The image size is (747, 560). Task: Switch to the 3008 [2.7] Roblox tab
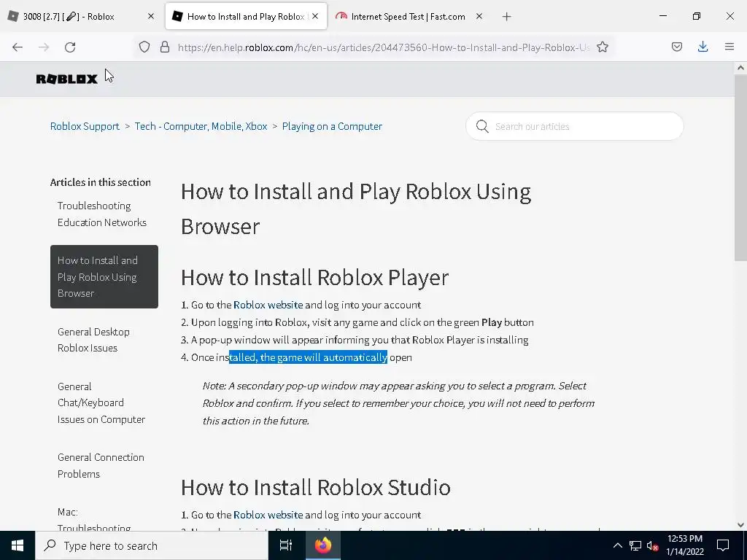pos(81,17)
